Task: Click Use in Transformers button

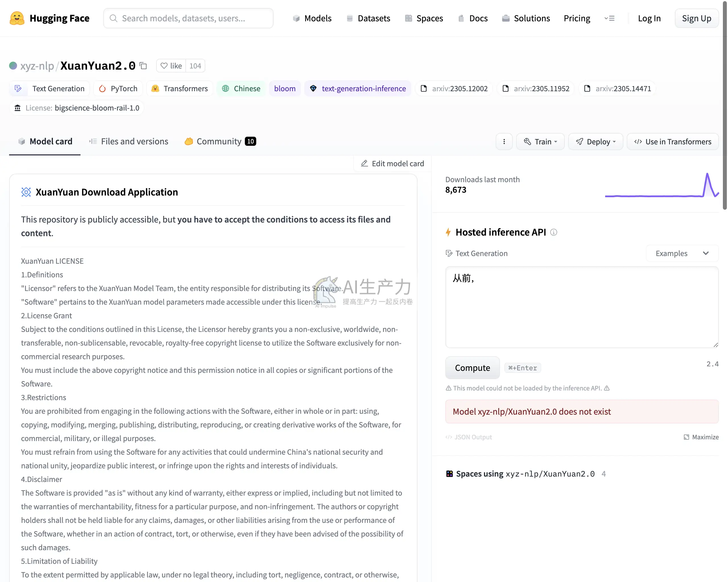Action: [672, 142]
